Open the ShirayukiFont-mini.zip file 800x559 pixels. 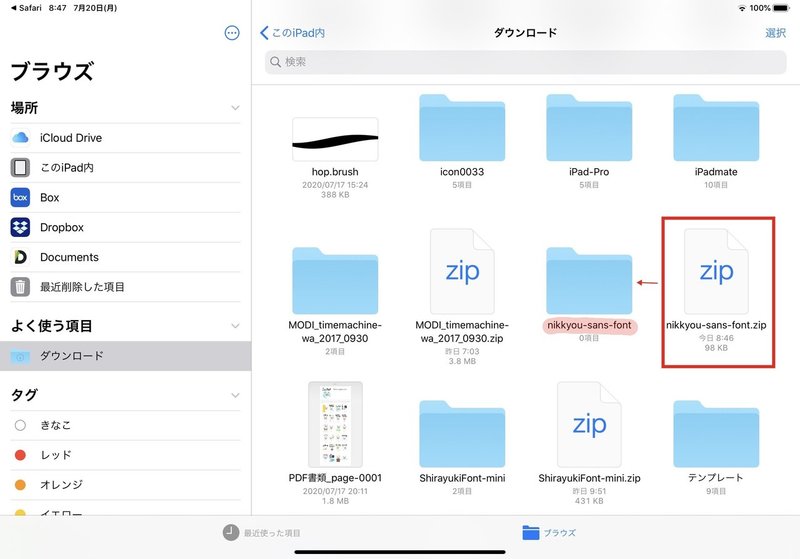(x=589, y=424)
